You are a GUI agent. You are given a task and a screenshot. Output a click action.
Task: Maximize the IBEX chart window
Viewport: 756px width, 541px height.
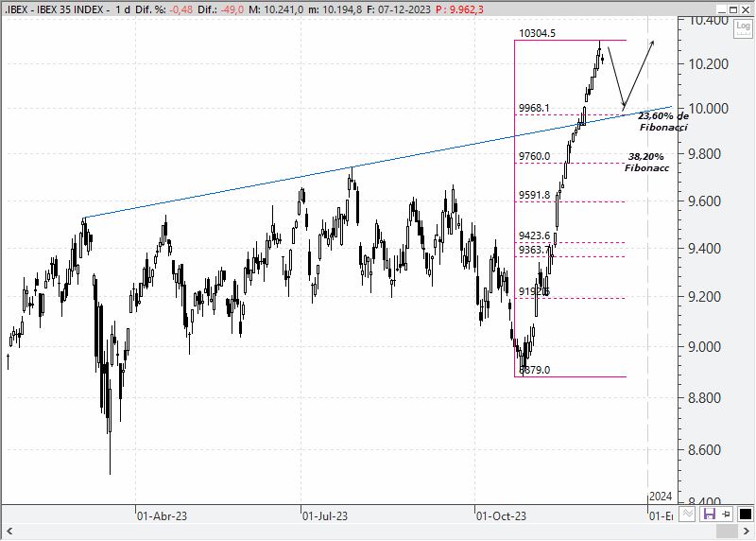(733, 9)
